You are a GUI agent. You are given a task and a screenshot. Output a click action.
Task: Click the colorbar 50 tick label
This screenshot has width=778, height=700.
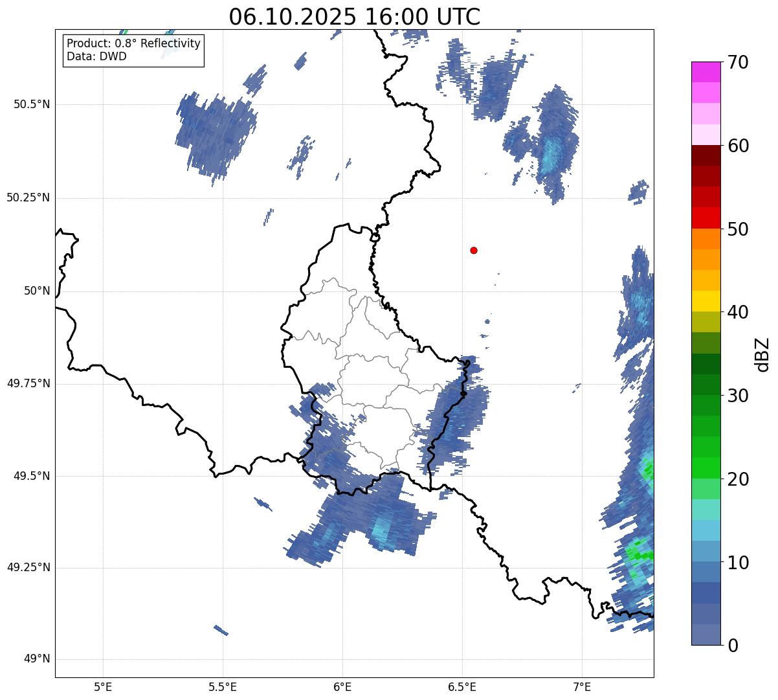738,229
